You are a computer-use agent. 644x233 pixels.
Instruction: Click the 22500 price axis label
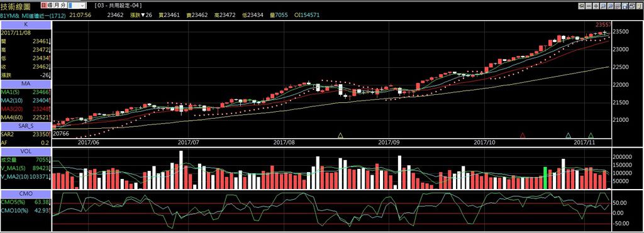pyautogui.click(x=620, y=67)
